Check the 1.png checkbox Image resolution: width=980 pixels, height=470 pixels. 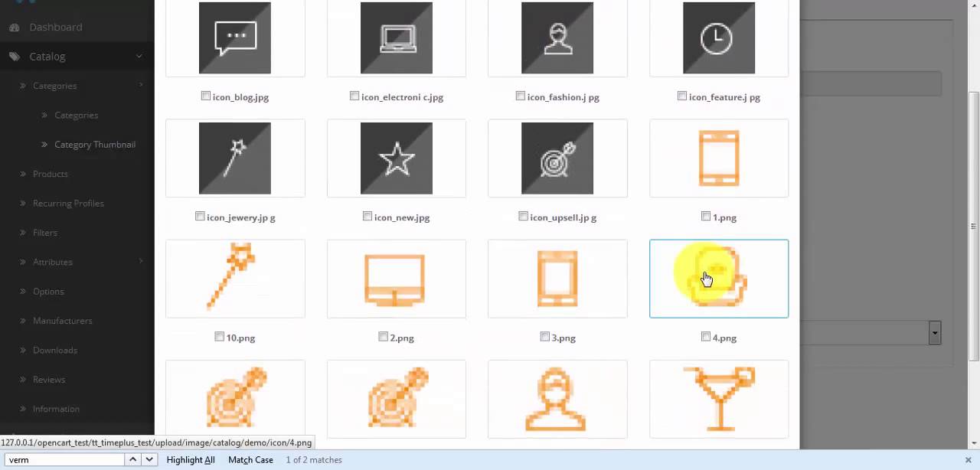[706, 216]
